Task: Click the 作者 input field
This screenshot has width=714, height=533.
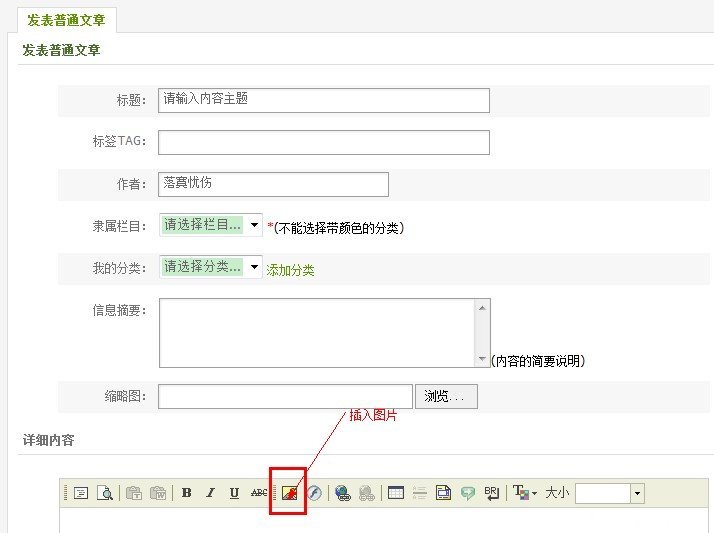Action: click(273, 184)
